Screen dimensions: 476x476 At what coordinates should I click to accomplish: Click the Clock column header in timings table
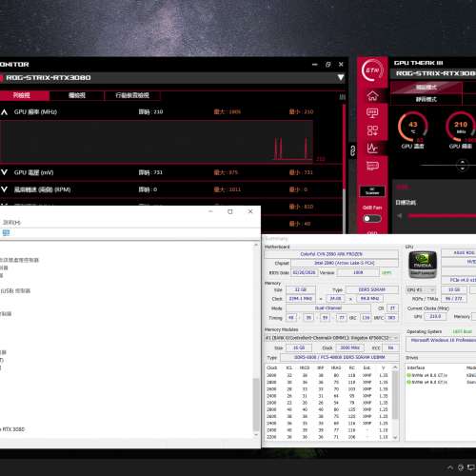272,367
